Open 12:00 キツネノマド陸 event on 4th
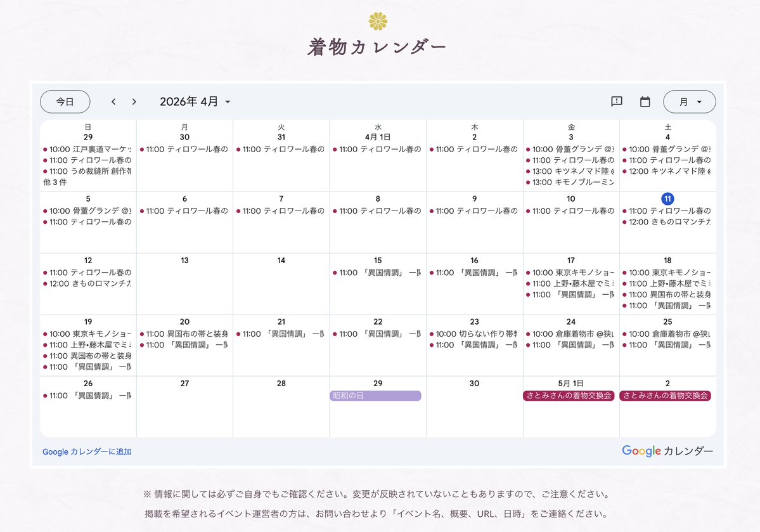760x532 pixels. [667, 171]
